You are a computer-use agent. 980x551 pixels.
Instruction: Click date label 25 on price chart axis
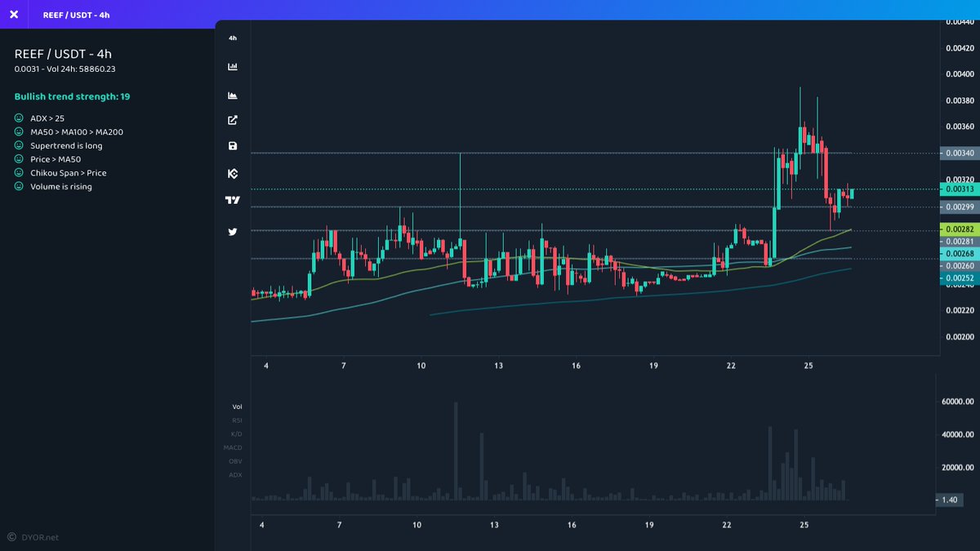point(808,367)
